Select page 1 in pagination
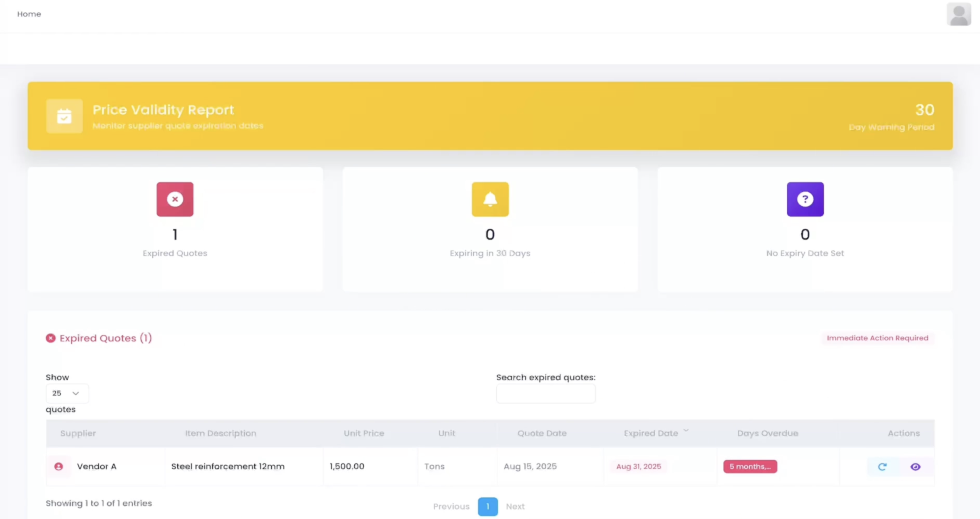Image resolution: width=980 pixels, height=519 pixels. click(488, 506)
